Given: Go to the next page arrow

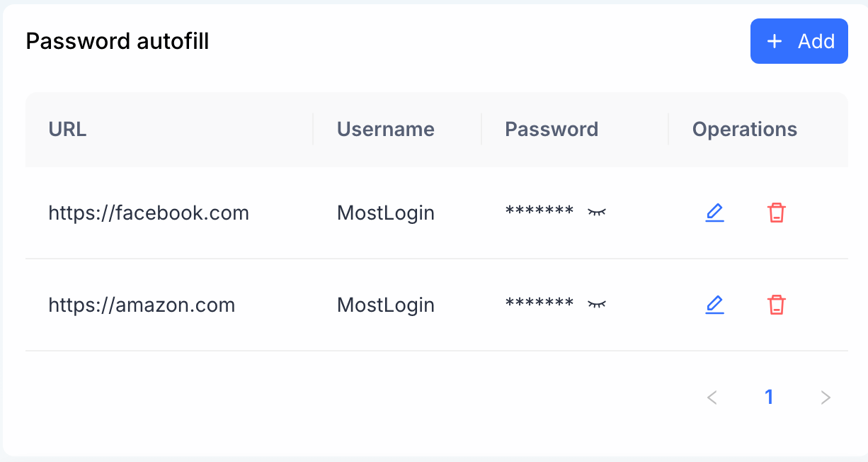Looking at the screenshot, I should point(826,397).
